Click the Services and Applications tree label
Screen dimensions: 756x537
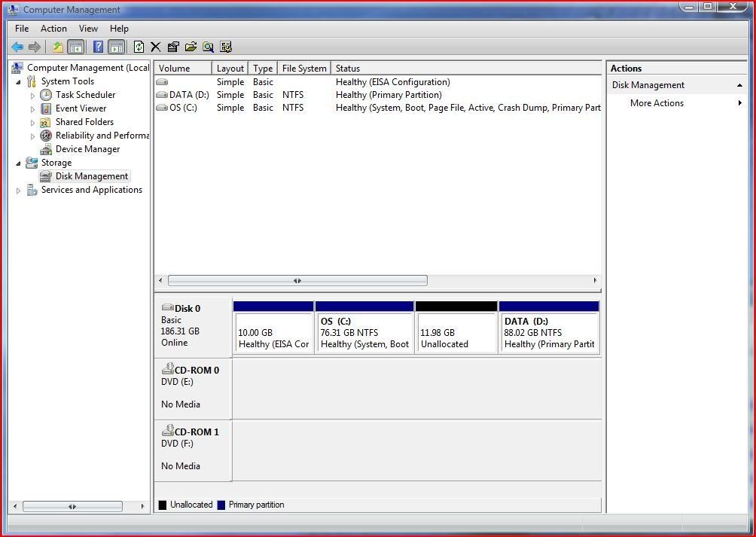pyautogui.click(x=92, y=190)
